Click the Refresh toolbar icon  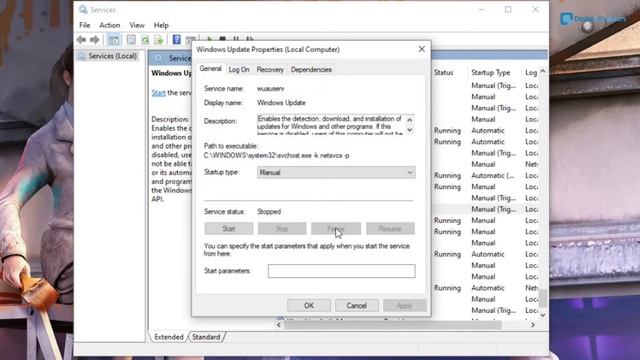[145, 40]
